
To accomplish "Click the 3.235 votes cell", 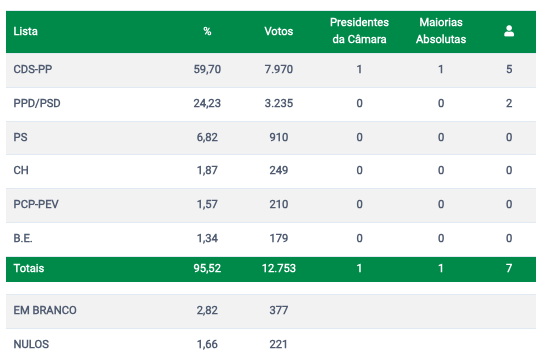I will [x=278, y=104].
